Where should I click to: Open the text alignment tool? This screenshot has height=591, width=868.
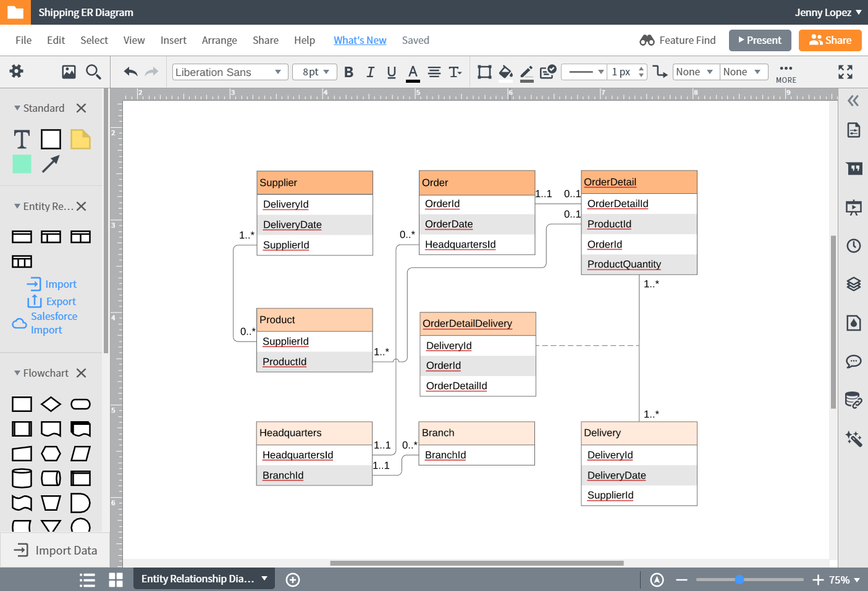click(x=434, y=72)
